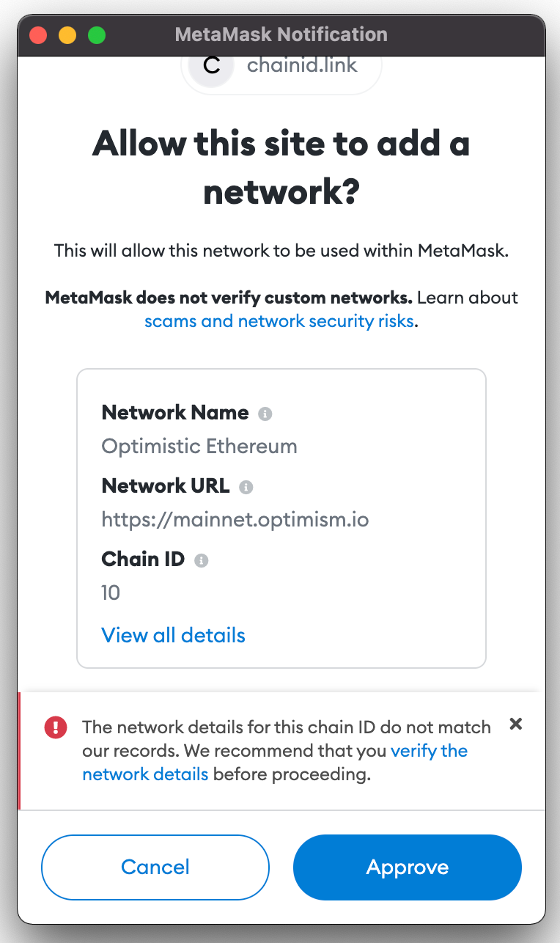Open the scams and network security risks link

tap(279, 321)
